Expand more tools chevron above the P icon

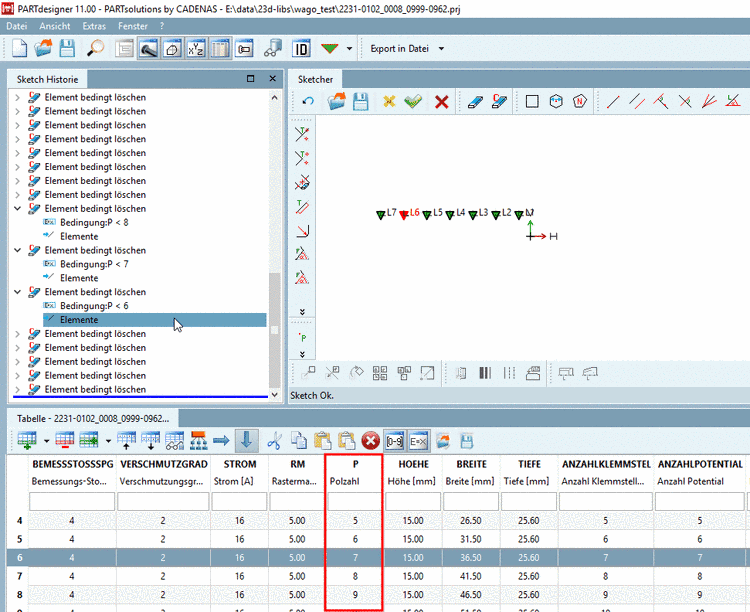coord(302,313)
